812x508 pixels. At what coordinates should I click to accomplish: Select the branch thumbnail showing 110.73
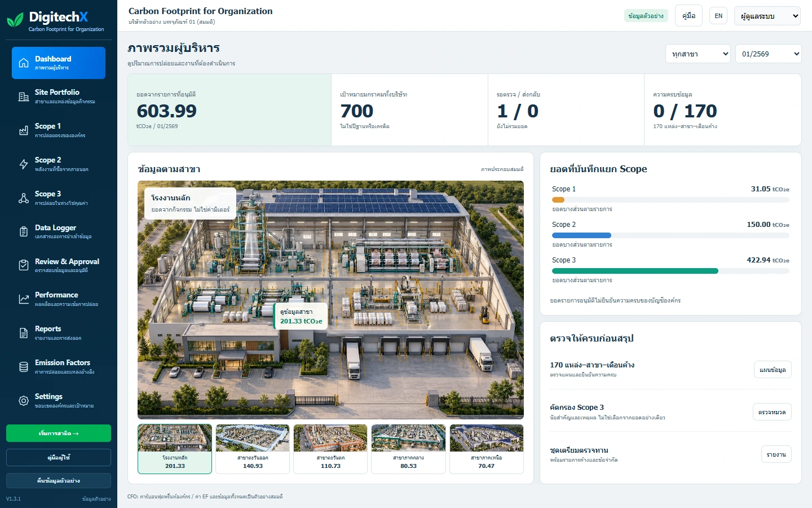click(330, 449)
